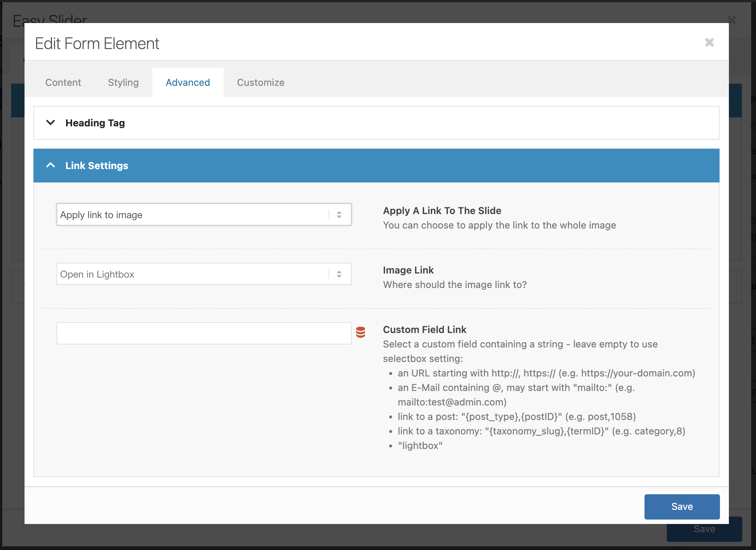Click stepper arrows on Open in Lightbox select
The image size is (756, 550).
(x=339, y=274)
